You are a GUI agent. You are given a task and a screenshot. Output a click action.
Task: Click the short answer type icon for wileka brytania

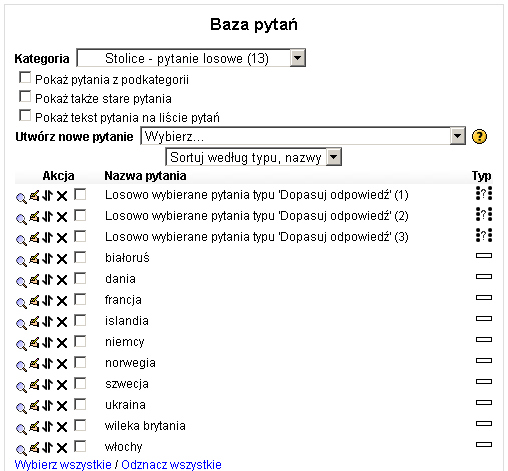click(484, 423)
